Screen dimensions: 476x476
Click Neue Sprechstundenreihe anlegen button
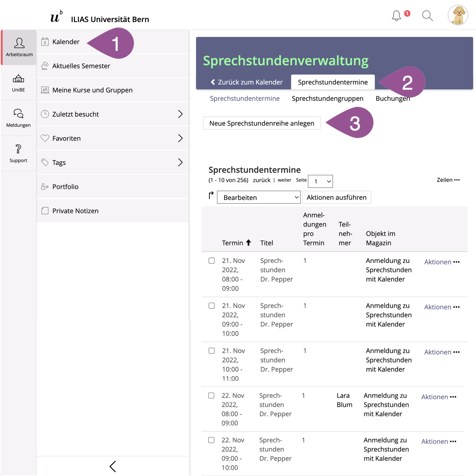coord(261,123)
